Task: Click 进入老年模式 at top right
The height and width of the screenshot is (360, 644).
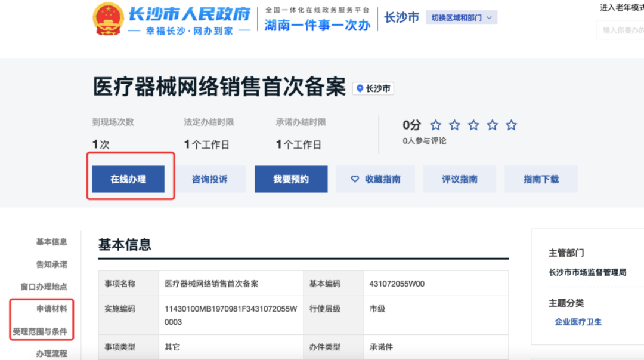Action: 620,7
